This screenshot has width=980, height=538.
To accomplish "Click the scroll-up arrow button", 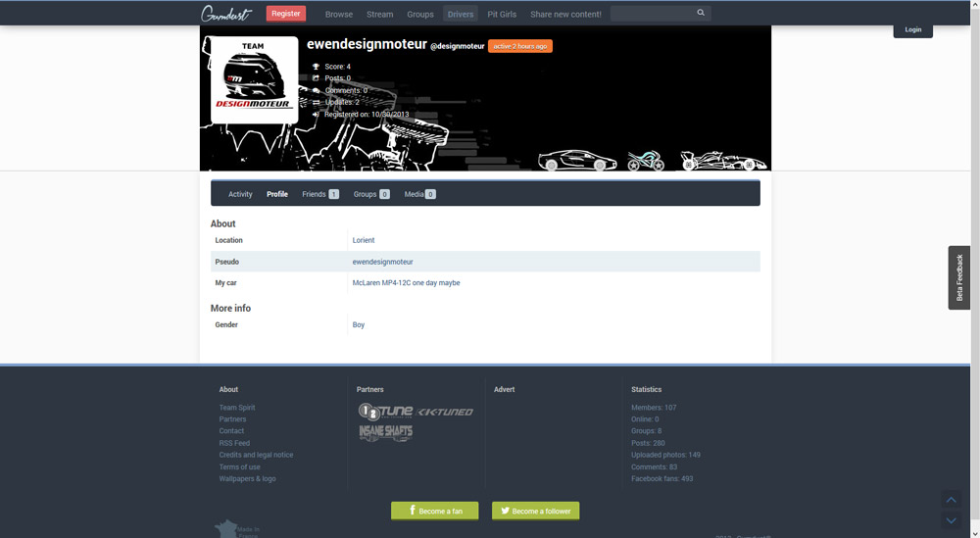I will pyautogui.click(x=951, y=499).
